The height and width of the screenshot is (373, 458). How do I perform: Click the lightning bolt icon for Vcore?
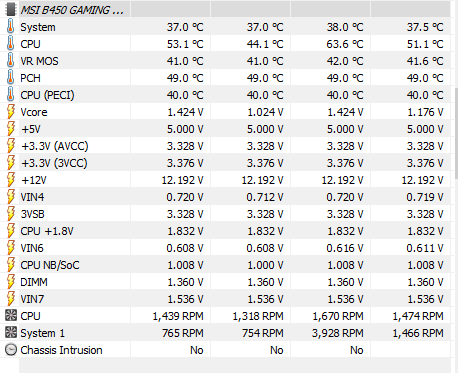(x=11, y=112)
